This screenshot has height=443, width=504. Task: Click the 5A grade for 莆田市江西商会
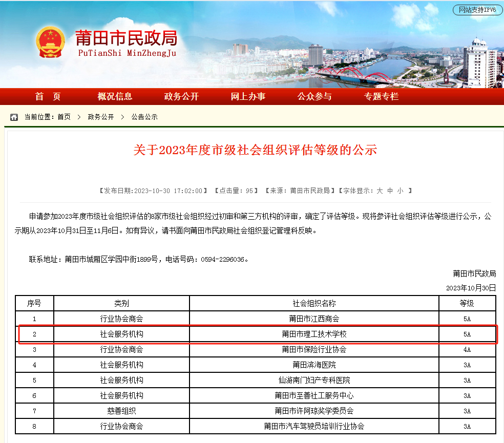click(x=467, y=319)
